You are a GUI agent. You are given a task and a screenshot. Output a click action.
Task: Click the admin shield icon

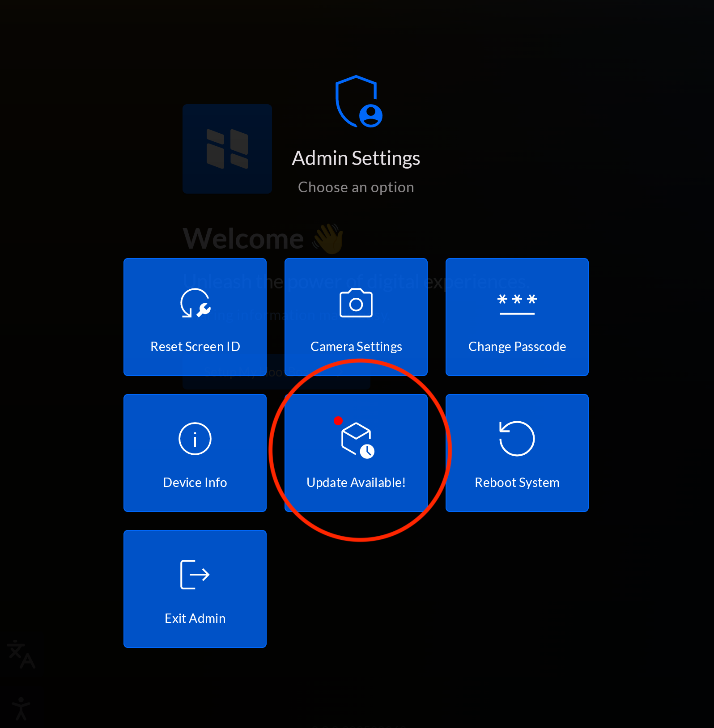[359, 102]
